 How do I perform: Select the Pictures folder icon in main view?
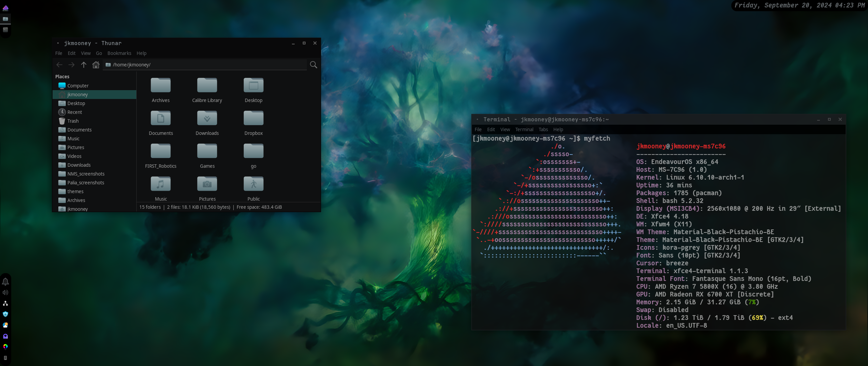click(207, 184)
